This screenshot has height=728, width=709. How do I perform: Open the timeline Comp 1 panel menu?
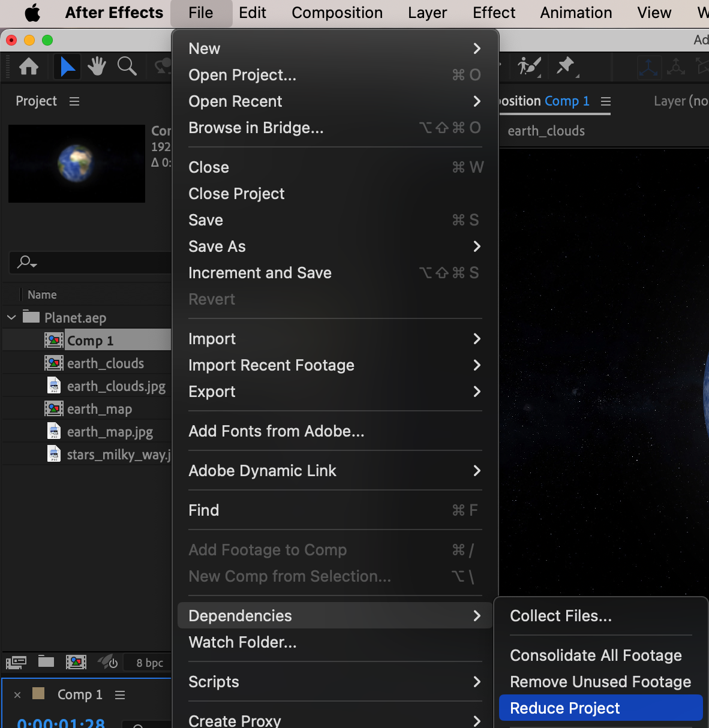(120, 695)
